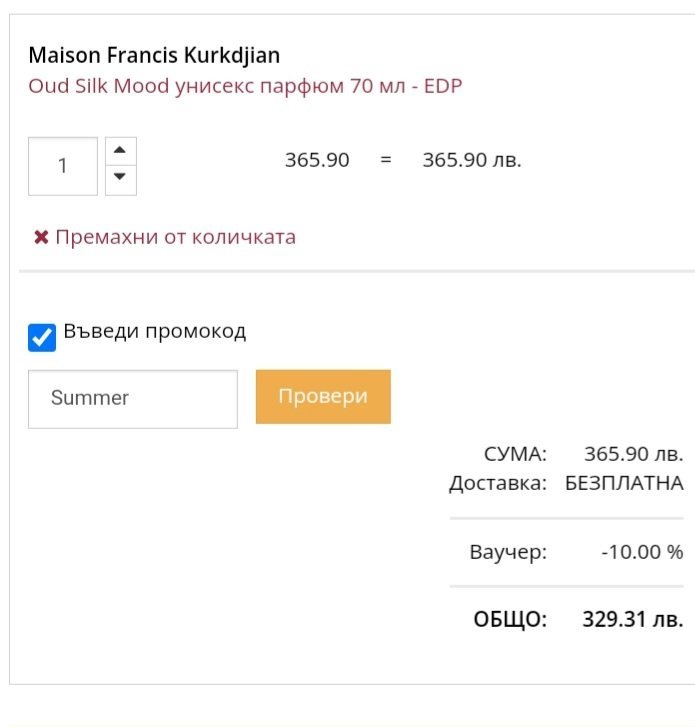This screenshot has width=695, height=727.
Task: Click the -10.00 % voucher discount value
Action: [642, 552]
